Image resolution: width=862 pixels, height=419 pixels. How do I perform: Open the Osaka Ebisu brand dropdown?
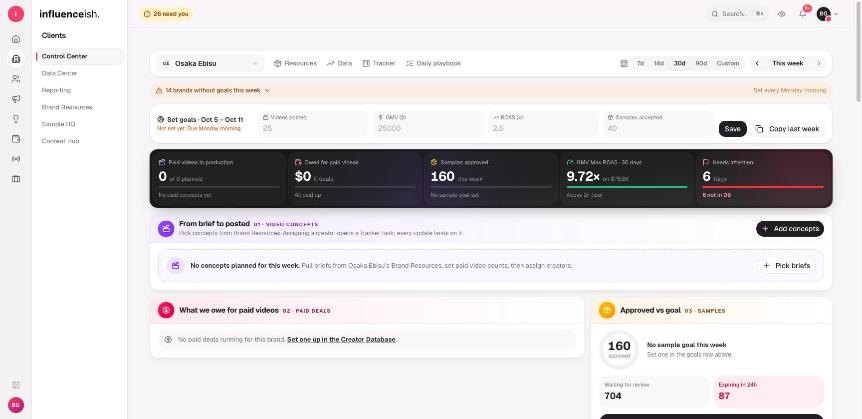210,63
